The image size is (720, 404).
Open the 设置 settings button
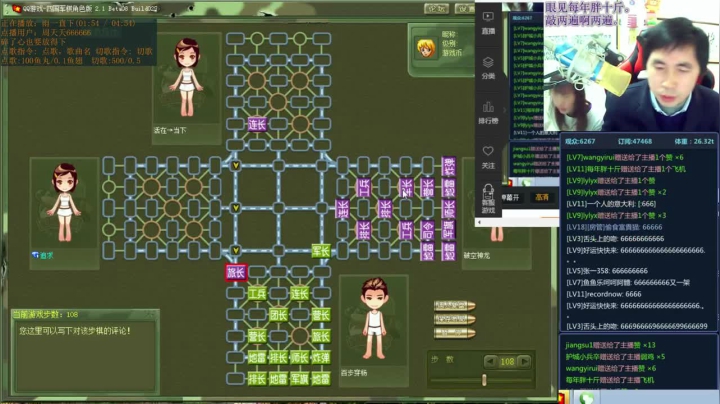[x=465, y=9]
